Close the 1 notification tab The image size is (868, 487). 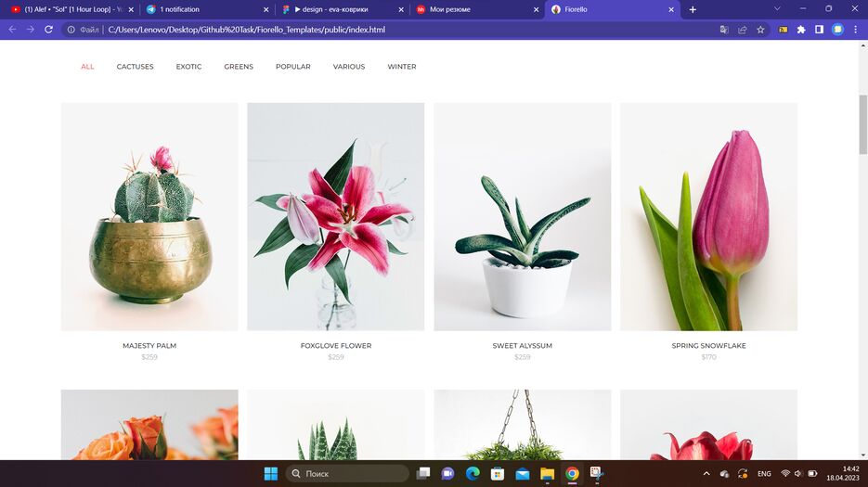tap(266, 9)
